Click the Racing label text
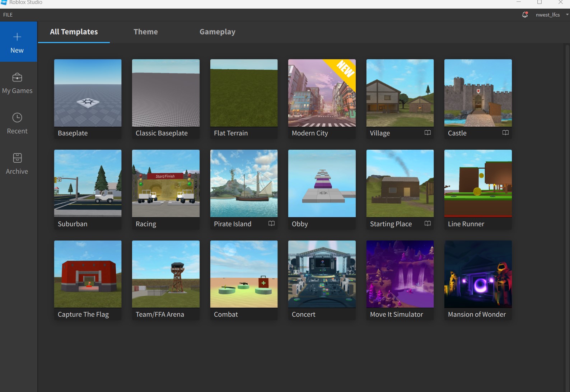 [146, 224]
